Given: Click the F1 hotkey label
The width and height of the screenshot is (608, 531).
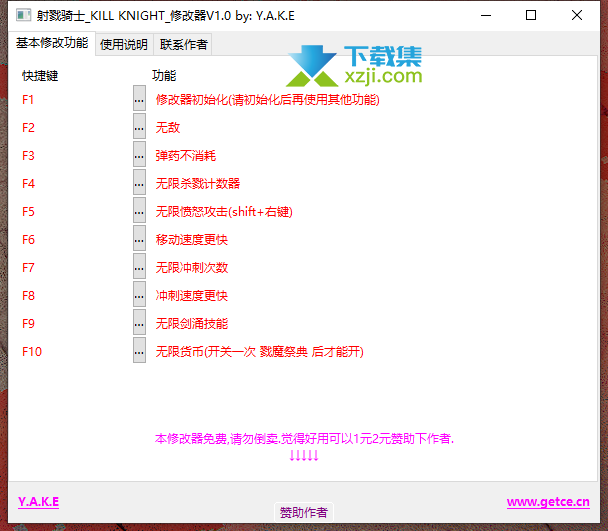Looking at the screenshot, I should [x=28, y=100].
